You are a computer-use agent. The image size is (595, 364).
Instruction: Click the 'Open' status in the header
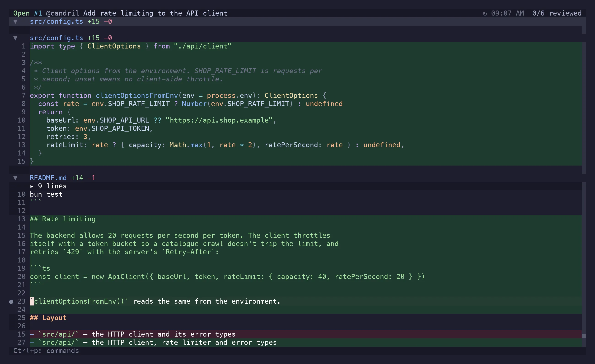22,13
